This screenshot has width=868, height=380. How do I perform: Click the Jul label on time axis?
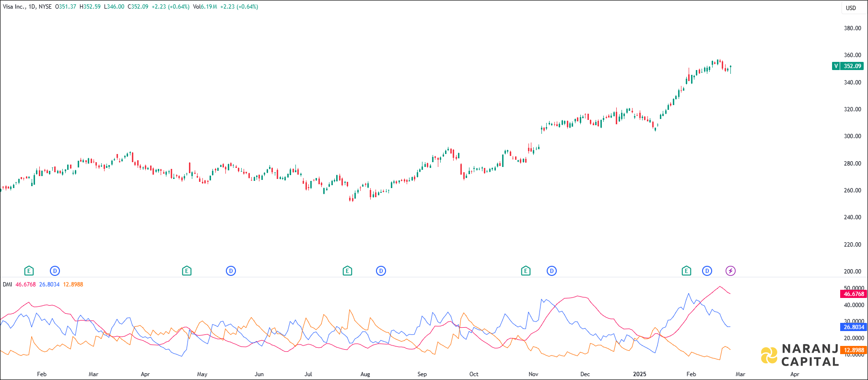tap(308, 374)
